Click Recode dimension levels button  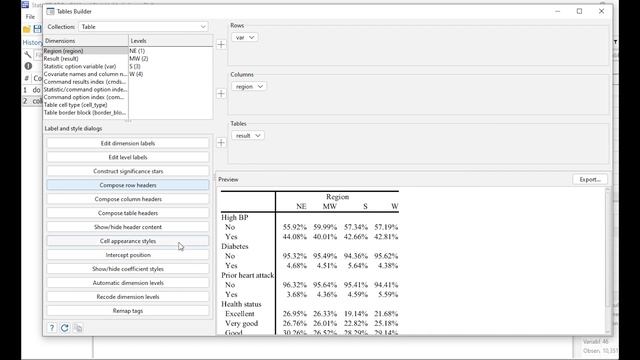[x=128, y=297]
